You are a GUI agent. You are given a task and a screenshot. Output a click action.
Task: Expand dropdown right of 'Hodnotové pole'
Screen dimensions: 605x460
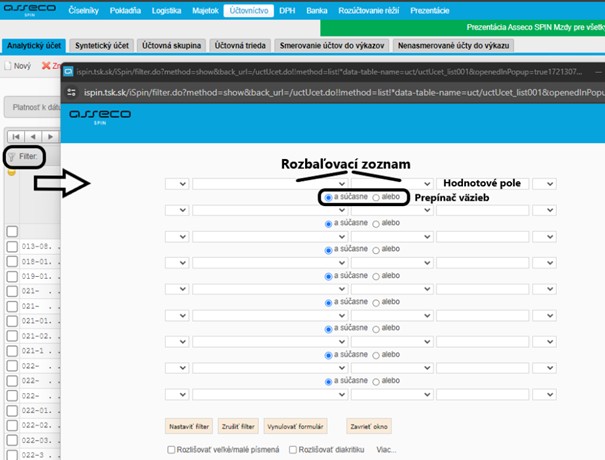click(x=545, y=183)
